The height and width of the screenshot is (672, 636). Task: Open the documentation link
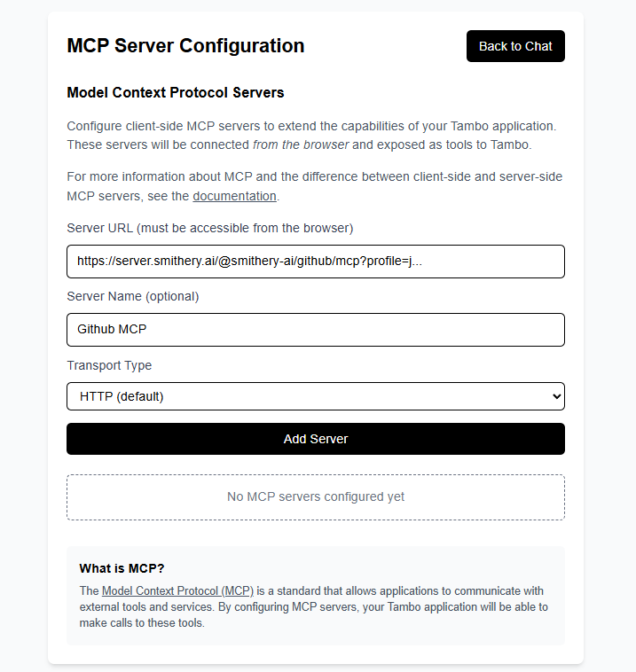point(234,196)
